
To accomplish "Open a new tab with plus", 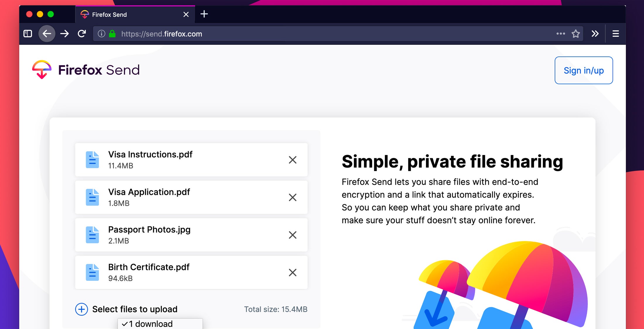I will [204, 14].
